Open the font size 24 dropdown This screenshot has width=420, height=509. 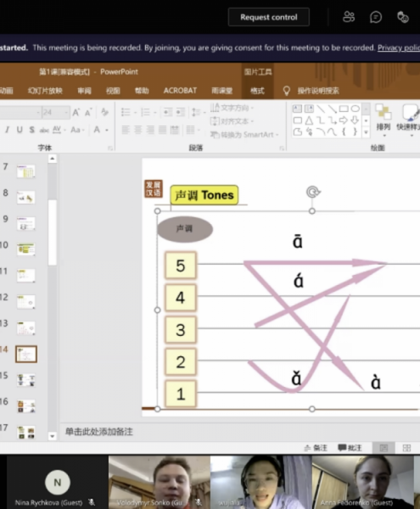[x=66, y=112]
